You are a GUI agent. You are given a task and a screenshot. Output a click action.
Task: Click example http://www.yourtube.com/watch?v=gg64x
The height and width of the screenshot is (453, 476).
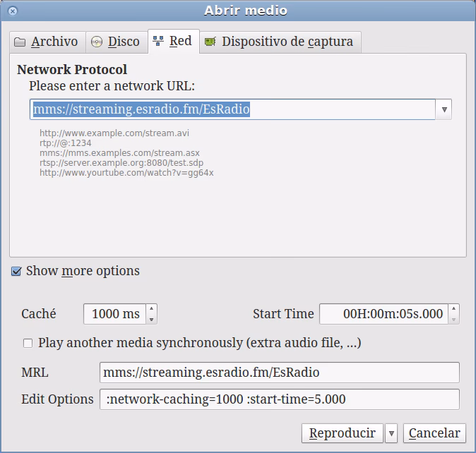coord(126,173)
